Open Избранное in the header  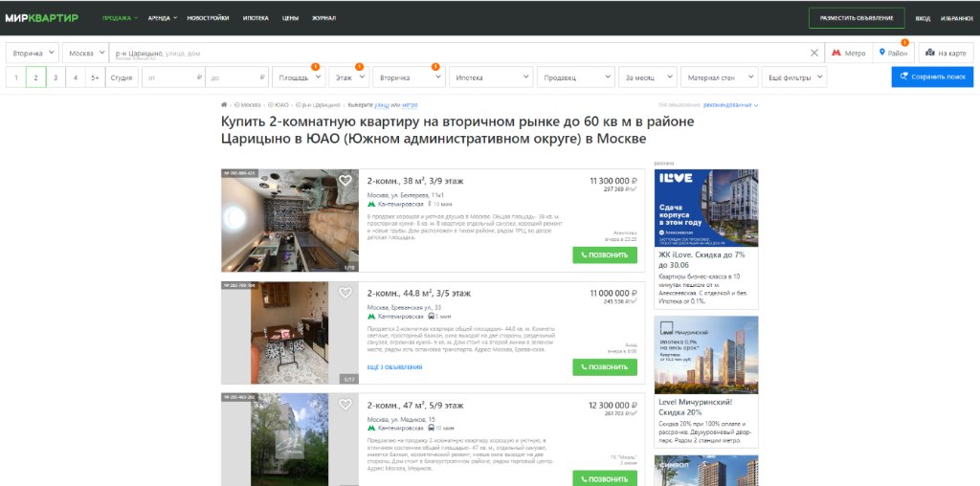(x=957, y=18)
